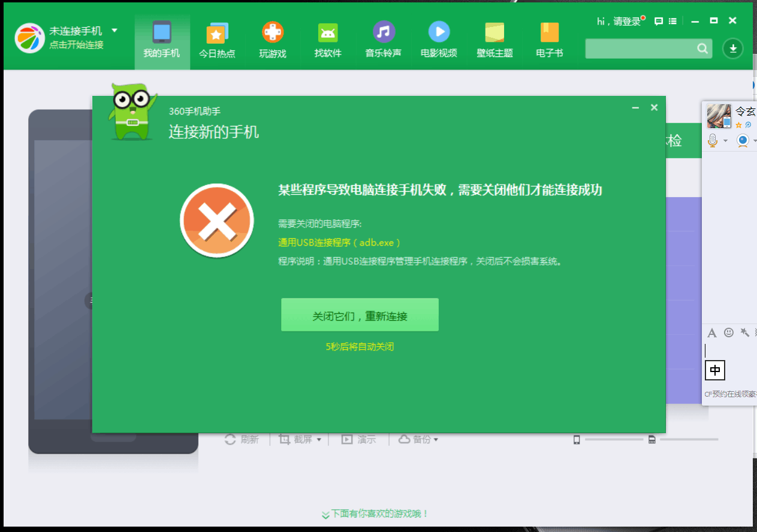
Task: Open the font A icon in chat
Action: (x=712, y=332)
